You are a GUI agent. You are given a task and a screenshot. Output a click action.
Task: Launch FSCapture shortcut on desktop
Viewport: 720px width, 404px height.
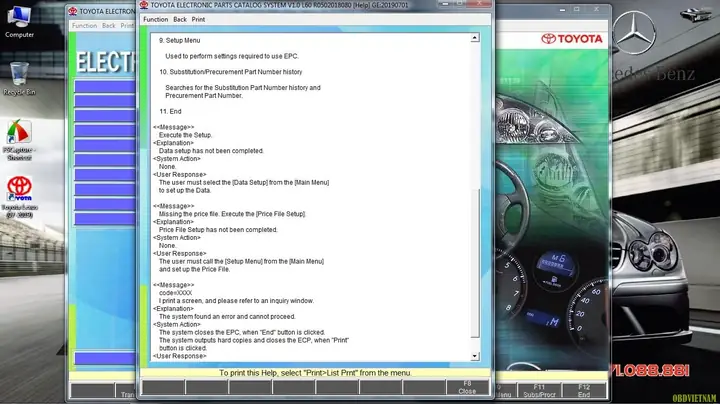click(19, 140)
